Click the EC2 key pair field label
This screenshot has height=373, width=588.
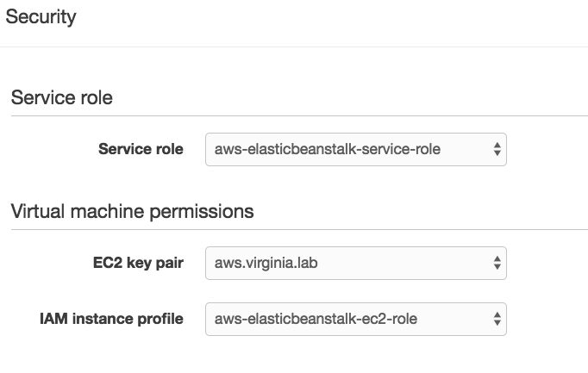(138, 263)
